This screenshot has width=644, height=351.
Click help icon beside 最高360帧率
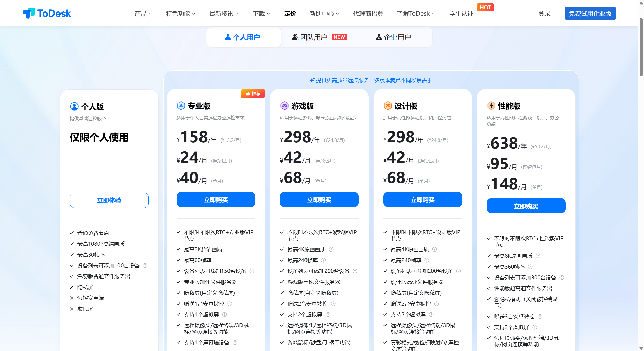point(530,267)
